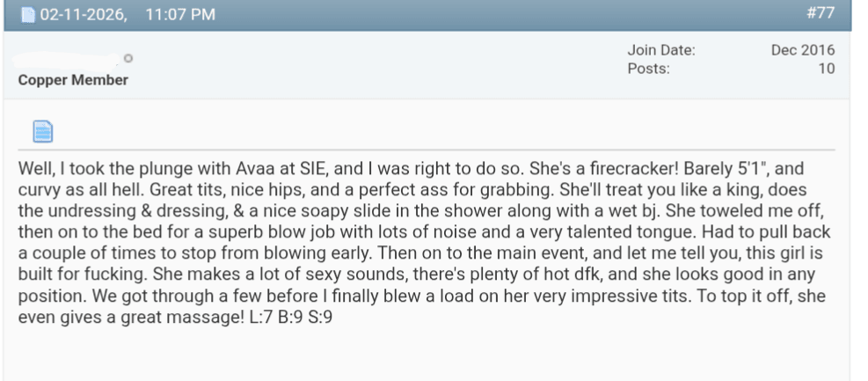
Task: Click the blue document post icon
Action: tap(43, 130)
